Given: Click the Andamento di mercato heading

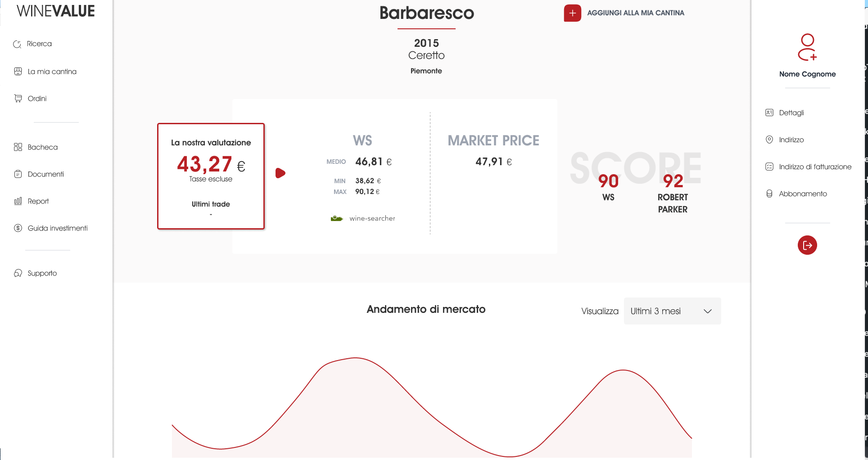Looking at the screenshot, I should pos(426,309).
